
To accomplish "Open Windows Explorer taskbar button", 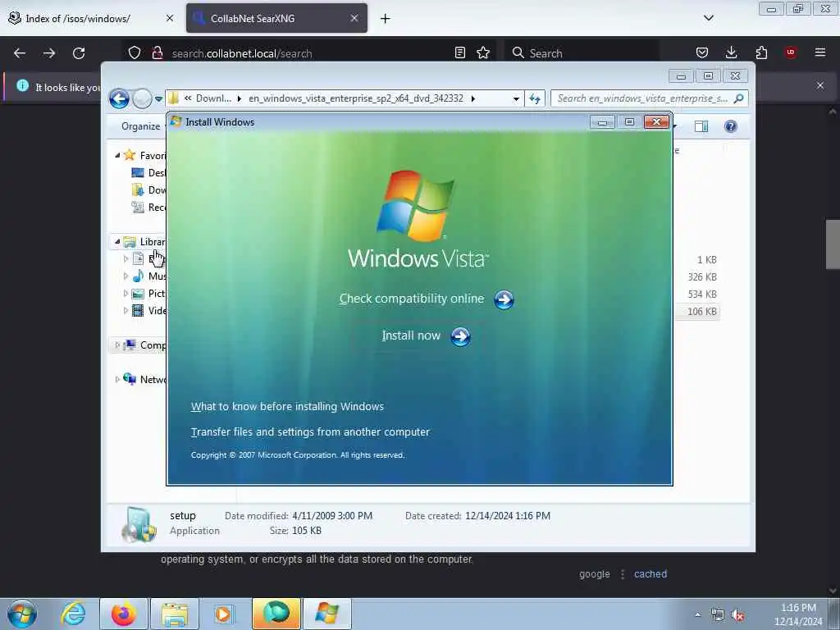I will 175,614.
